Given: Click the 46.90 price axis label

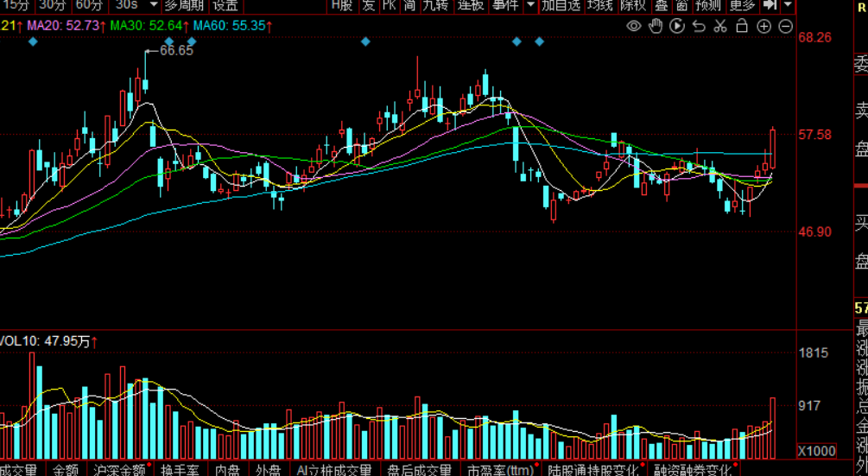Looking at the screenshot, I should [814, 232].
